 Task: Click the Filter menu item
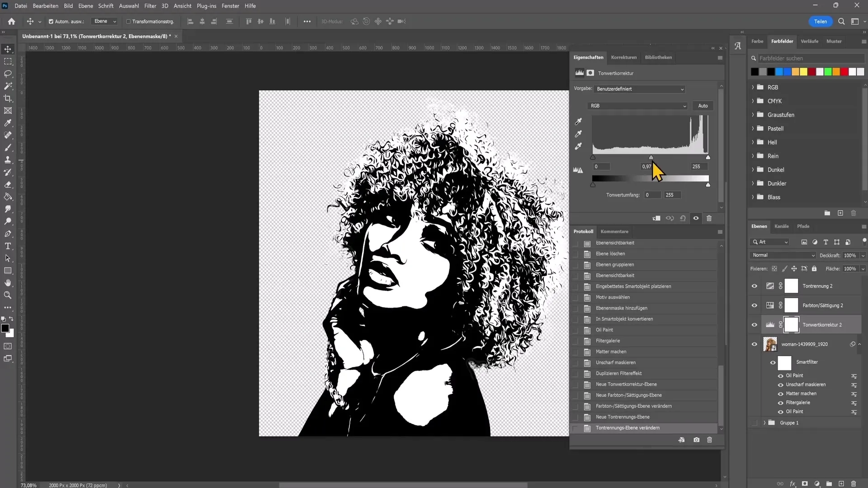point(150,5)
